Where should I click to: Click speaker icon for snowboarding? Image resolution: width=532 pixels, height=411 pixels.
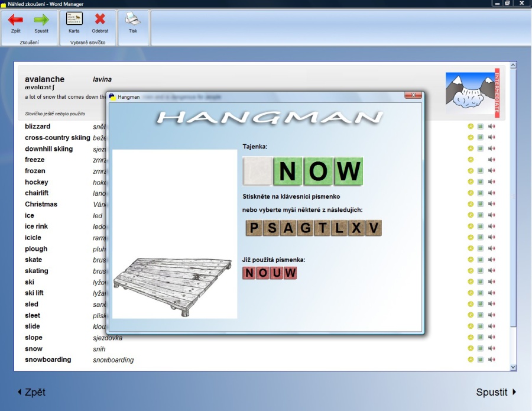(491, 360)
